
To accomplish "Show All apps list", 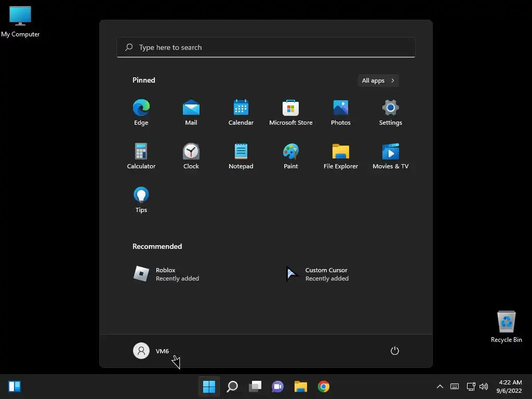I will tap(378, 81).
